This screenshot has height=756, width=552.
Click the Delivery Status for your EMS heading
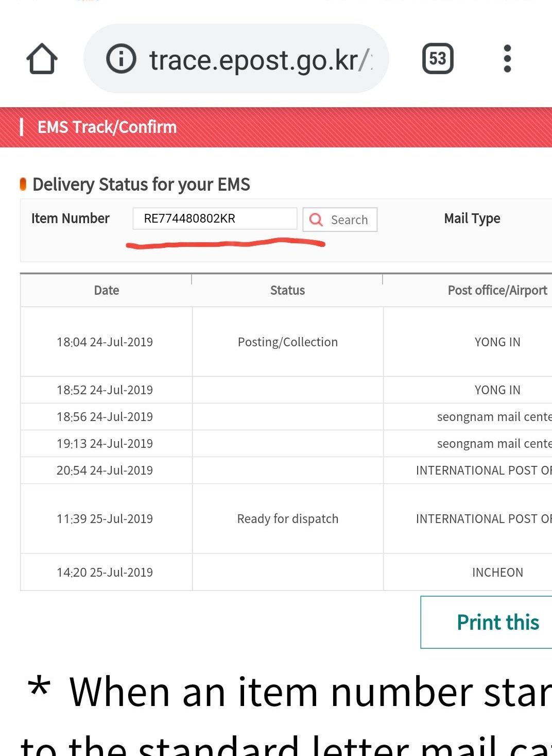coord(141,184)
